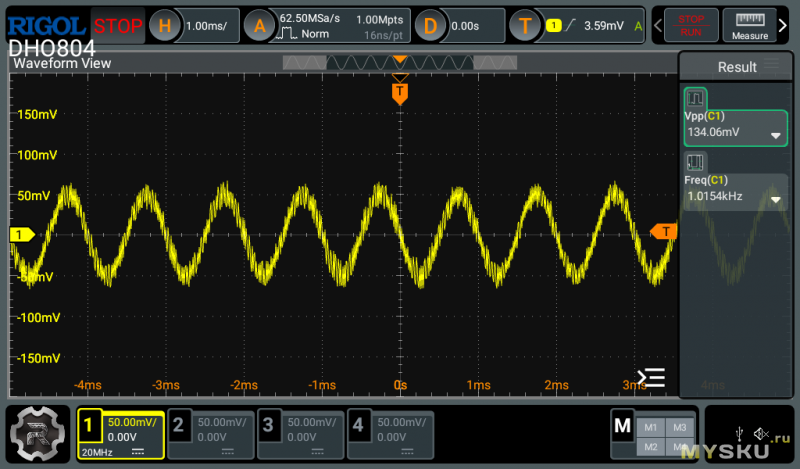Enable channel 2

click(x=209, y=433)
